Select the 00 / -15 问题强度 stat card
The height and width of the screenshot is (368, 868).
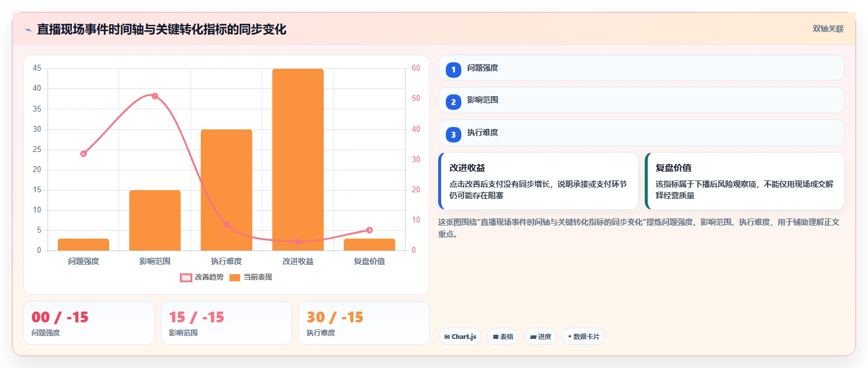tap(89, 323)
